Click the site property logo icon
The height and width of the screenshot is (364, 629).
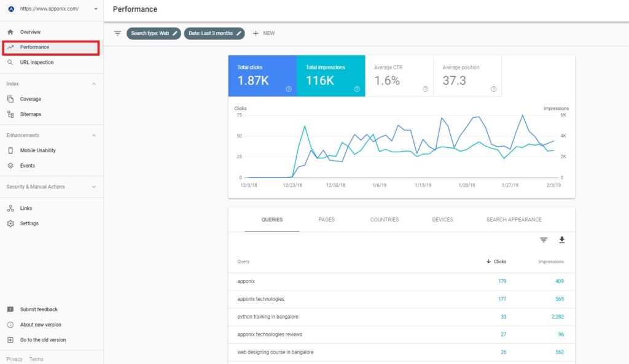coord(11,9)
